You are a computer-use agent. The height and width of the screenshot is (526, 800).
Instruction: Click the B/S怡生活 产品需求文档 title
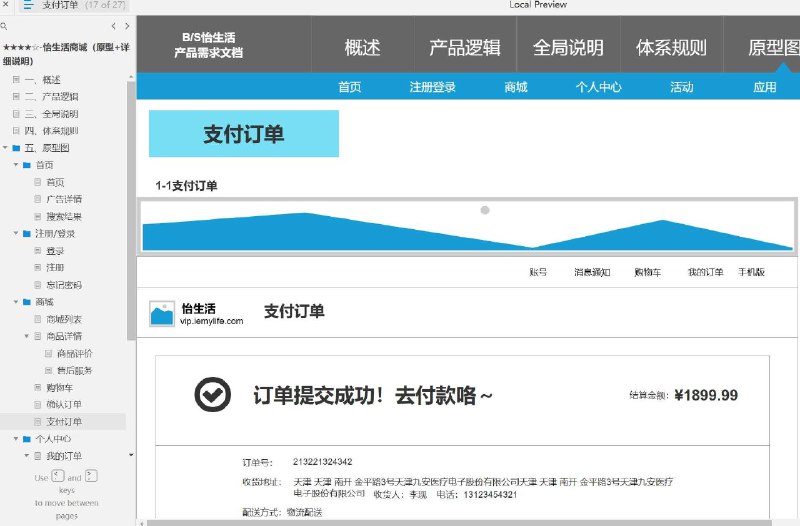click(x=208, y=45)
